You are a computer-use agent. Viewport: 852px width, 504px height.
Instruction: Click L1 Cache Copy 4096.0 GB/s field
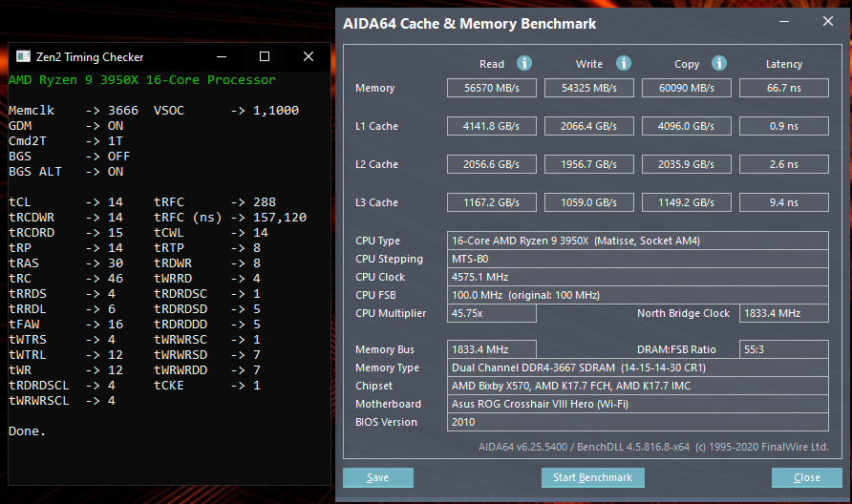click(686, 126)
